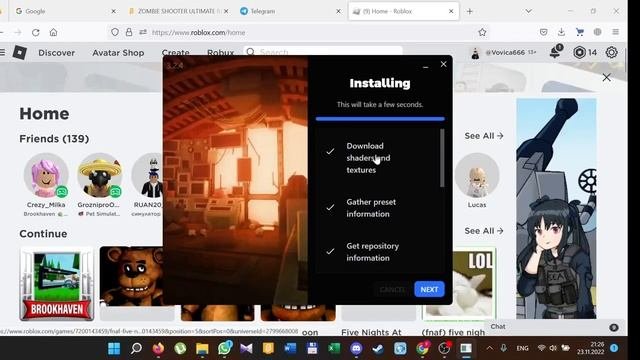The image size is (640, 360).
Task: Open File Explorer from the taskbar
Action: click(x=202, y=348)
